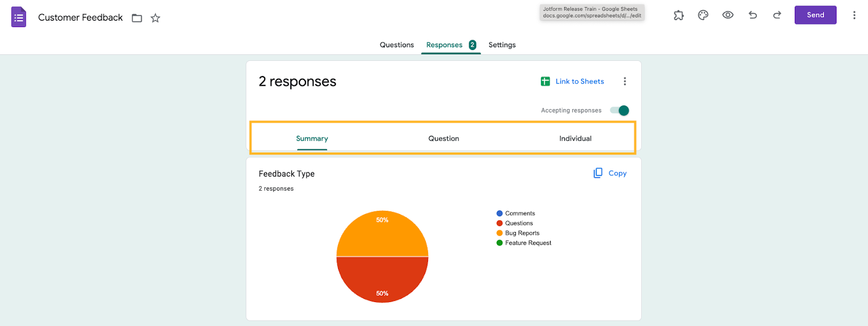Viewport: 868px width, 326px height.
Task: Click the move to folder icon
Action: pyautogui.click(x=137, y=18)
